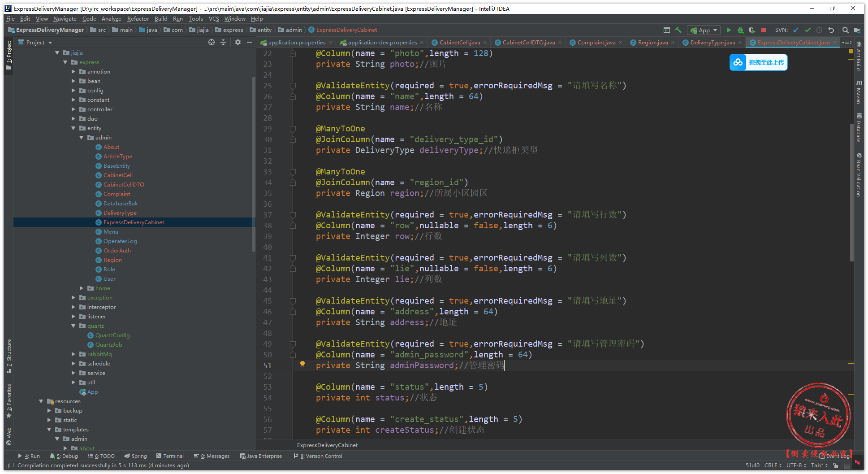
Task: Open Project panel settings gear icon
Action: point(238,42)
